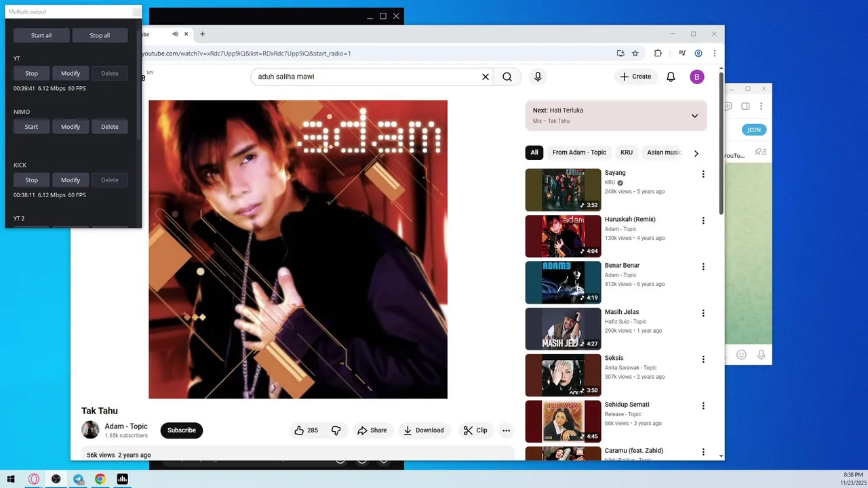
Task: Open Chrome three-dot menu
Action: coord(714,53)
